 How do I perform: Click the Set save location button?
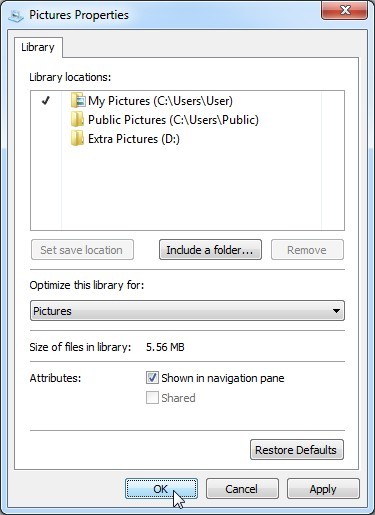coord(82,250)
